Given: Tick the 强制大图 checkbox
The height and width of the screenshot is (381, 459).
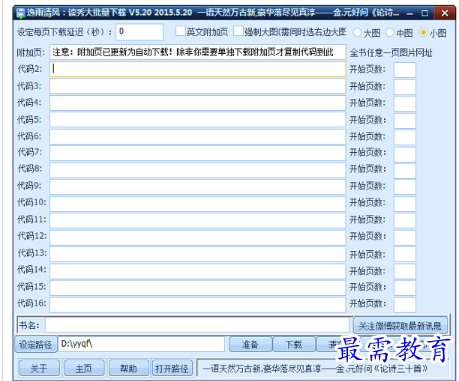Looking at the screenshot, I should click(238, 31).
